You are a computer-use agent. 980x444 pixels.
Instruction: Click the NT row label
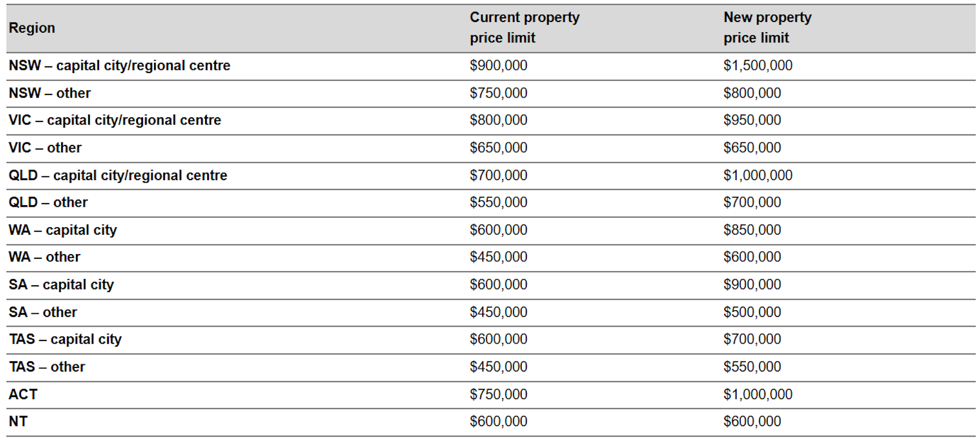tap(18, 421)
